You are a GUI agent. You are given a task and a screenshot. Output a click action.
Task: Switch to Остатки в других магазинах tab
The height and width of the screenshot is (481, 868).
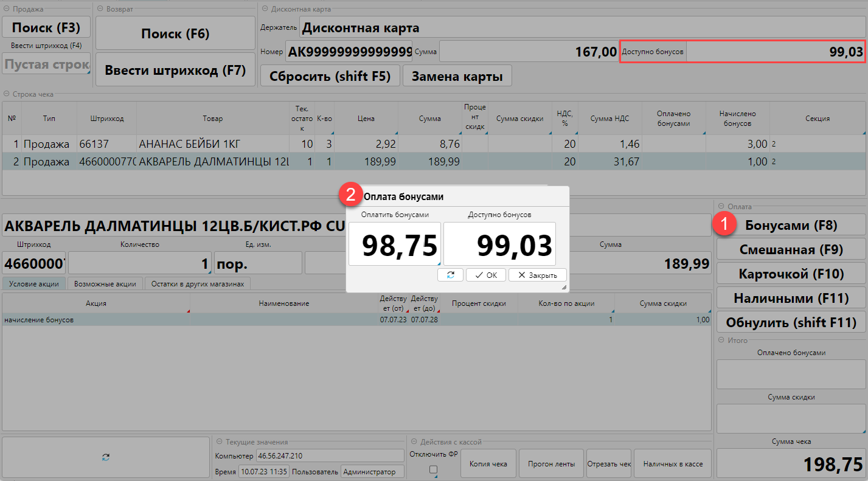tap(197, 283)
